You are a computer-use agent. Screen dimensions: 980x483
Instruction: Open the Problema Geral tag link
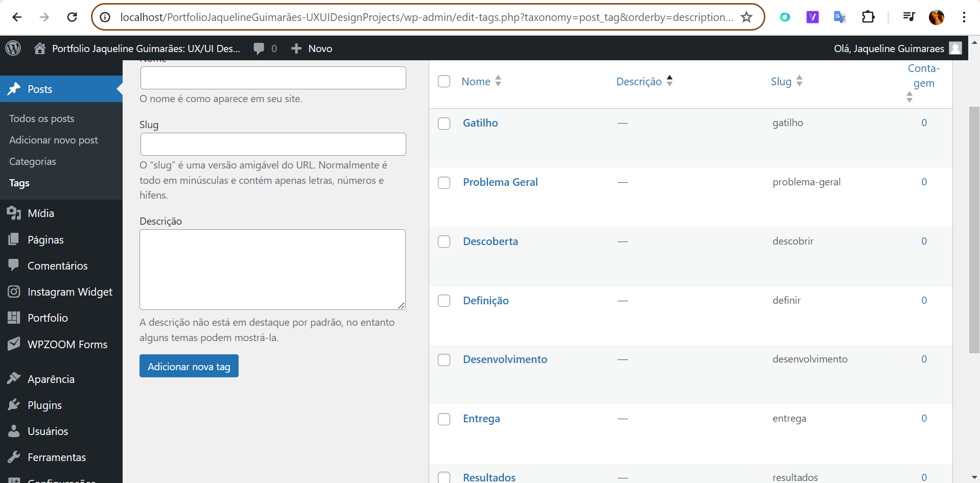pos(500,182)
